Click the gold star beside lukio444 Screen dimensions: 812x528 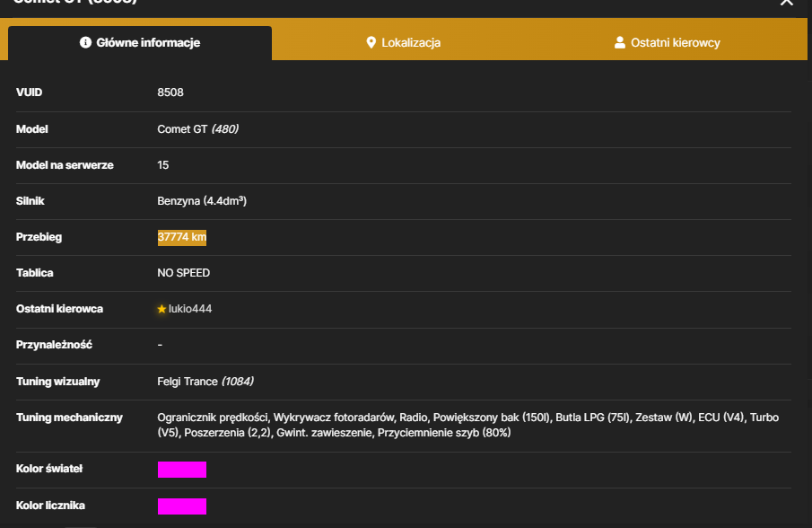click(162, 309)
